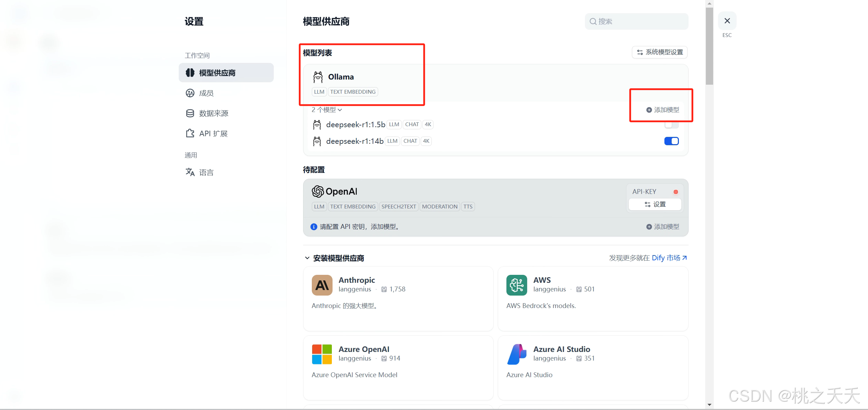Viewport: 868px width, 410px height.
Task: Disable the deepseek-r1:14b model toggle
Action: coord(671,141)
